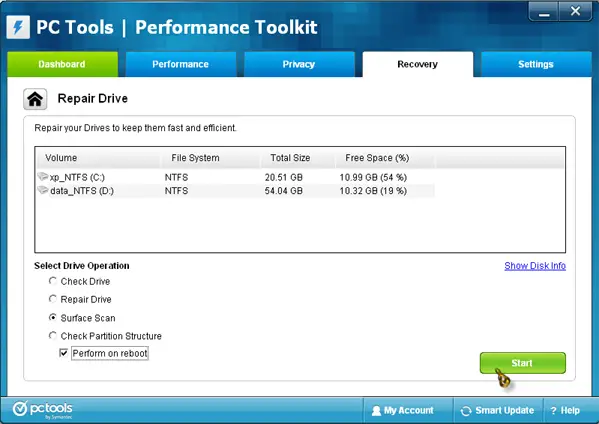Click the drive icon for xp_NTFS (C:)
Image resolution: width=599 pixels, height=424 pixels.
click(x=43, y=176)
